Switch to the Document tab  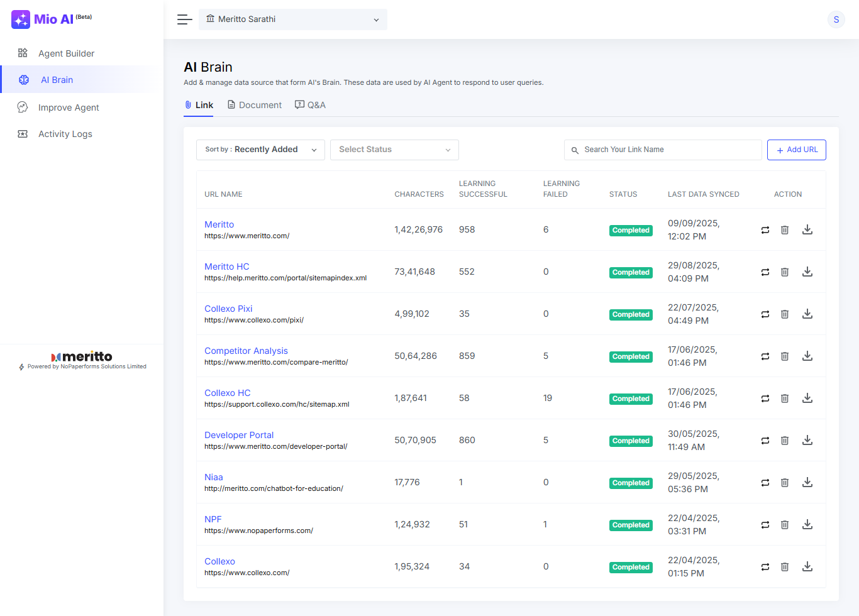(254, 105)
